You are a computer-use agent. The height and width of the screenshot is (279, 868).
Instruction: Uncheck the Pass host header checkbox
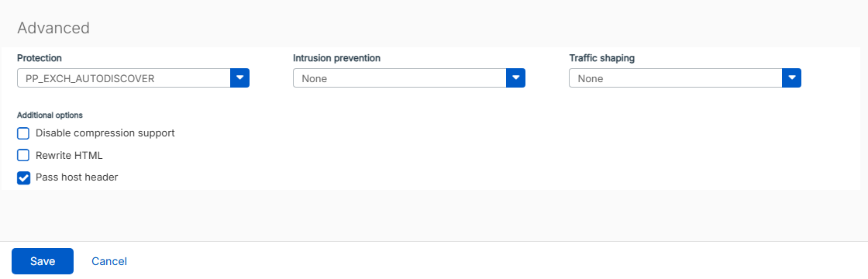click(x=23, y=177)
